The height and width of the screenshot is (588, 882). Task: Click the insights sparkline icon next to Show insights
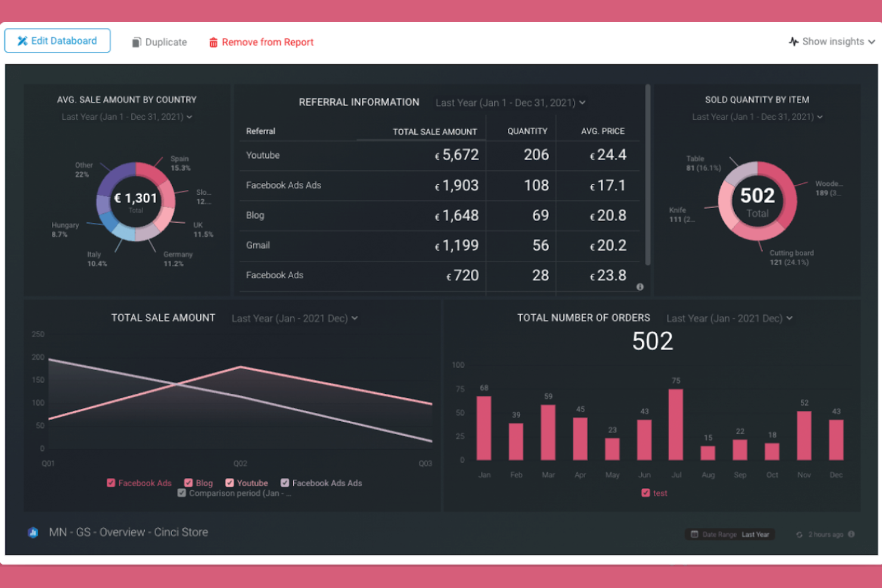(793, 41)
